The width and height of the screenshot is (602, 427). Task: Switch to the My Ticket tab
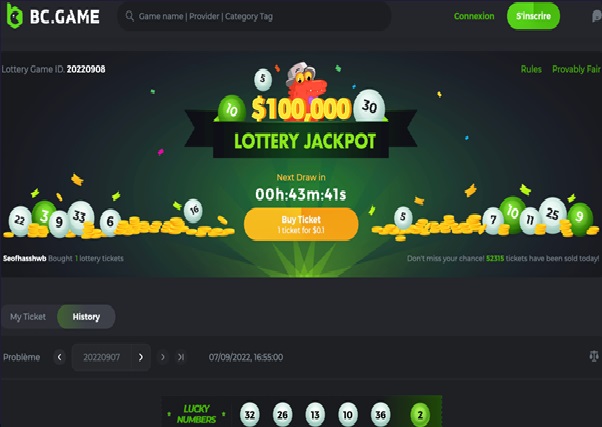[x=28, y=317]
